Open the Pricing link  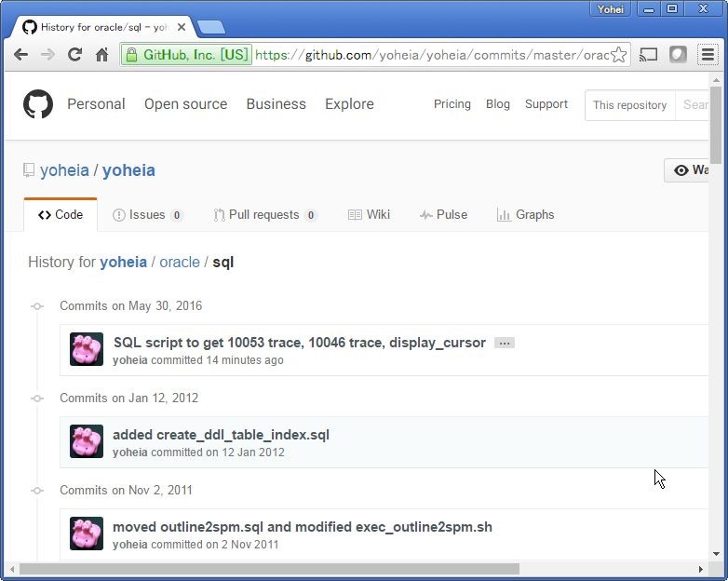click(x=452, y=104)
